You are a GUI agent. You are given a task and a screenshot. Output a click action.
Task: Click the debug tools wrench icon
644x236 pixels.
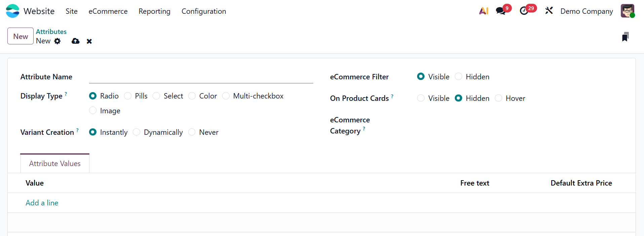(x=549, y=11)
